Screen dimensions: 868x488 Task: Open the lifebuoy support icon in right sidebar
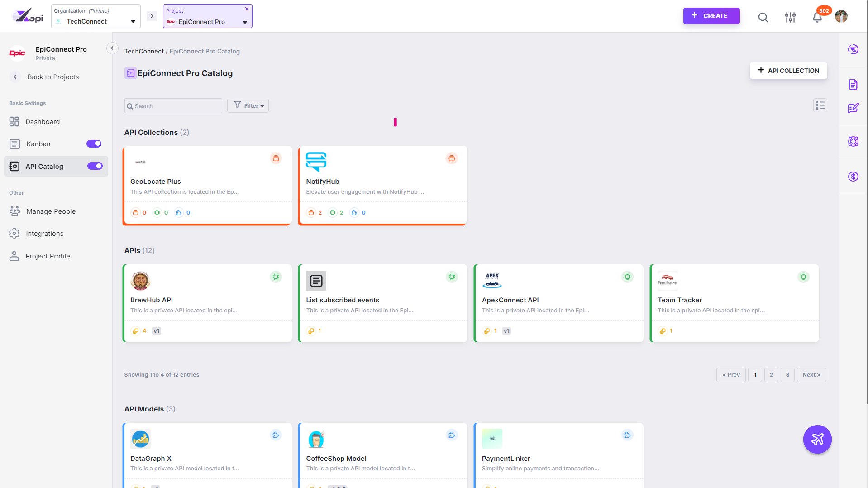853,142
